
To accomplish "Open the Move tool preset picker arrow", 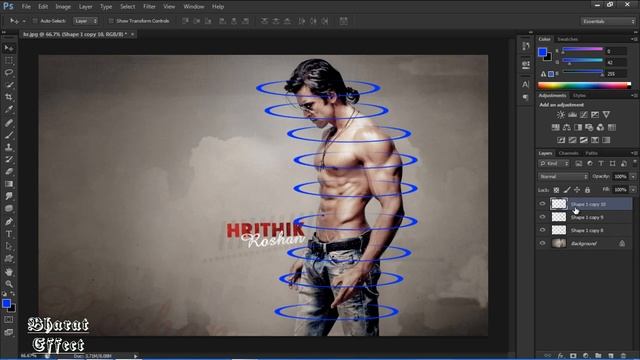I will [24, 21].
